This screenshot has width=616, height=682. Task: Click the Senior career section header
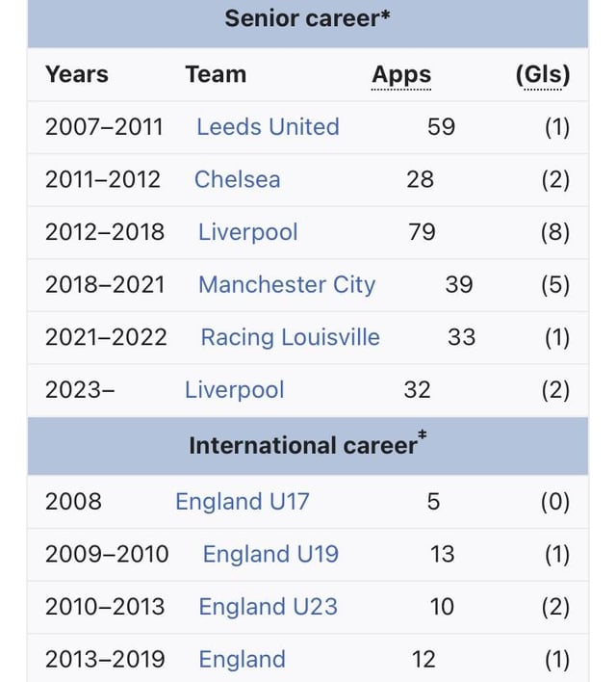tap(302, 18)
